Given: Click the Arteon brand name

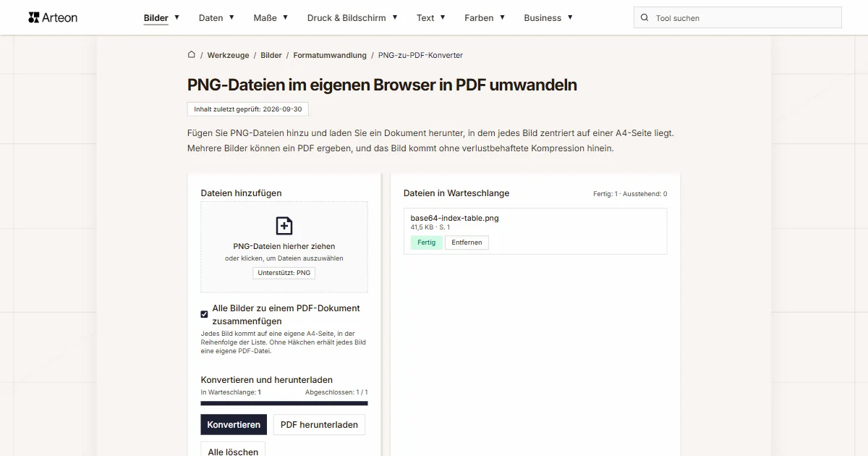Looking at the screenshot, I should click(60, 18).
